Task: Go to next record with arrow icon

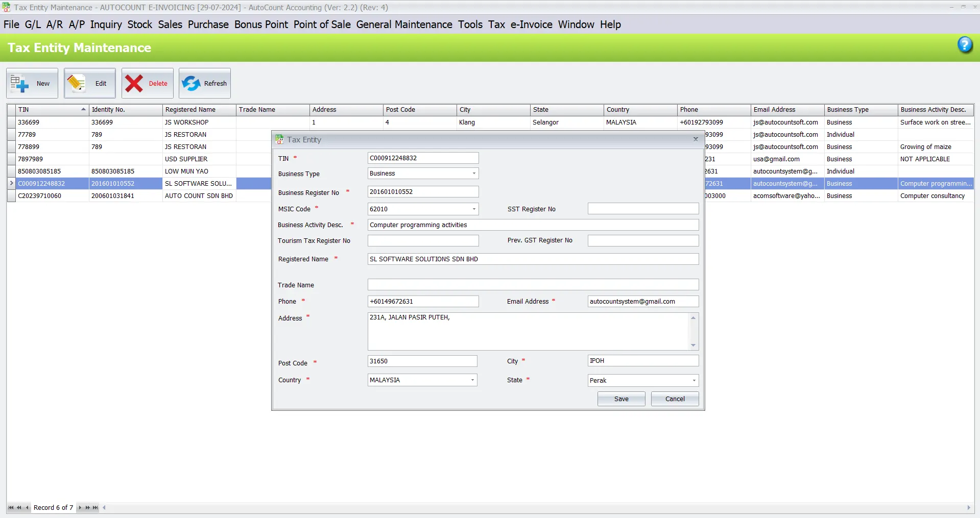Action: (x=80, y=507)
